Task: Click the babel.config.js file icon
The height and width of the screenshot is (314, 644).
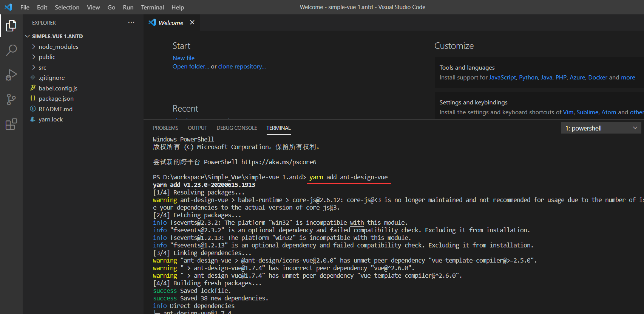Action: 33,88
